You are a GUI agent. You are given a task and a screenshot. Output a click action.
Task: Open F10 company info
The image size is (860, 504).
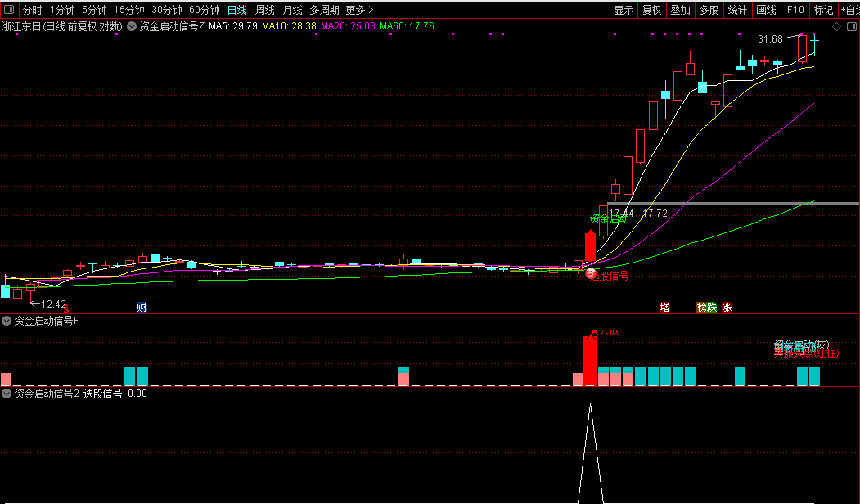[795, 10]
